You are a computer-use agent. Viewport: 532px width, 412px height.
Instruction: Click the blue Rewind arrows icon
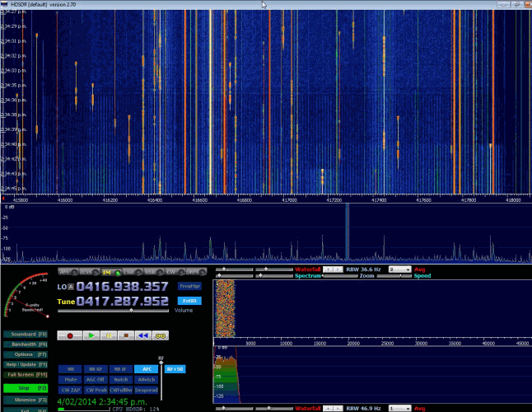coord(143,335)
